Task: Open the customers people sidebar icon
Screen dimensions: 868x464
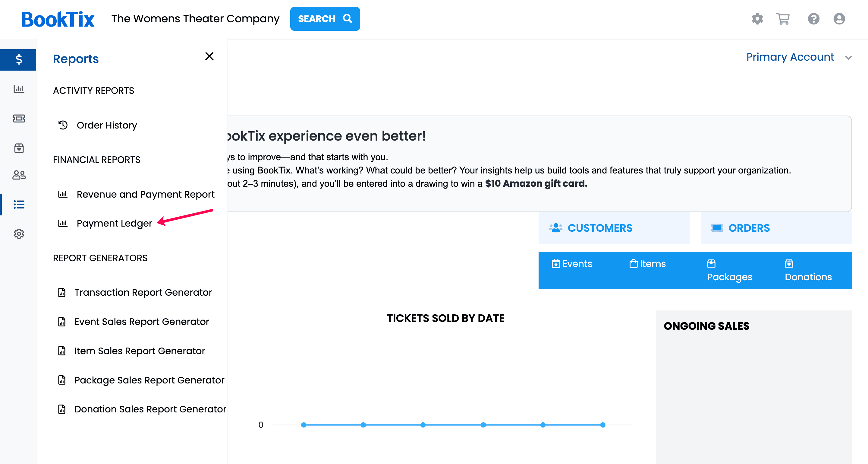Action: coord(18,175)
